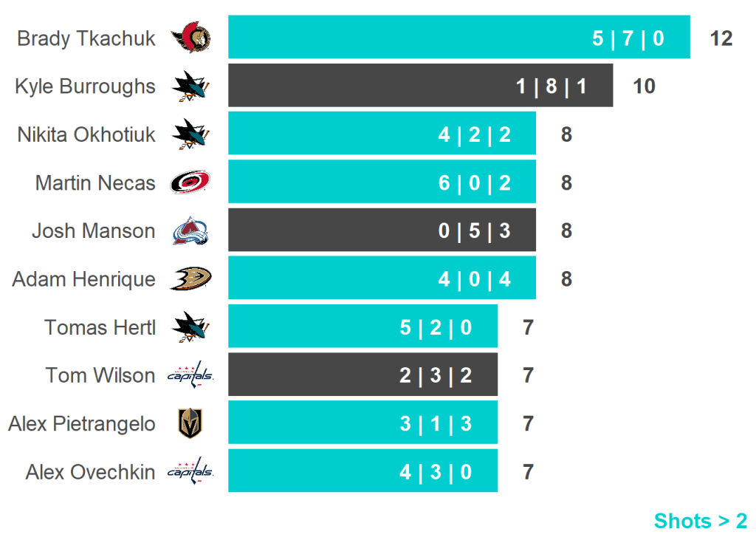Viewport: 756px width, 540px height.
Task: Click the Sharks logo next to Kyle Burroughs
Action: click(x=190, y=86)
